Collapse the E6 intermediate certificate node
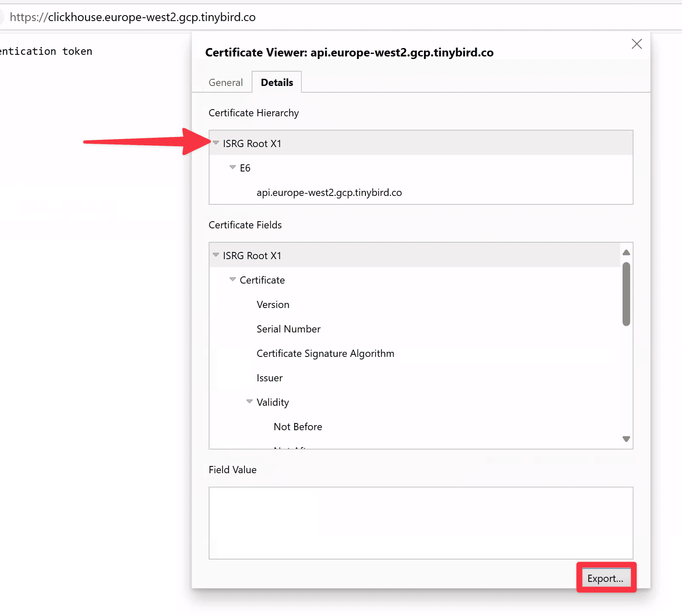This screenshot has width=682, height=616. [233, 167]
